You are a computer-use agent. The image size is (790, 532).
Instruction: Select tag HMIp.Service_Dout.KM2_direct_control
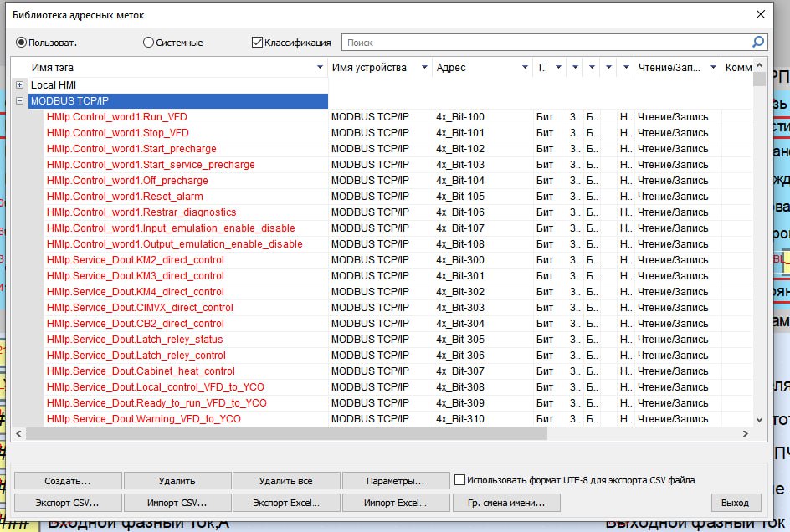point(136,260)
